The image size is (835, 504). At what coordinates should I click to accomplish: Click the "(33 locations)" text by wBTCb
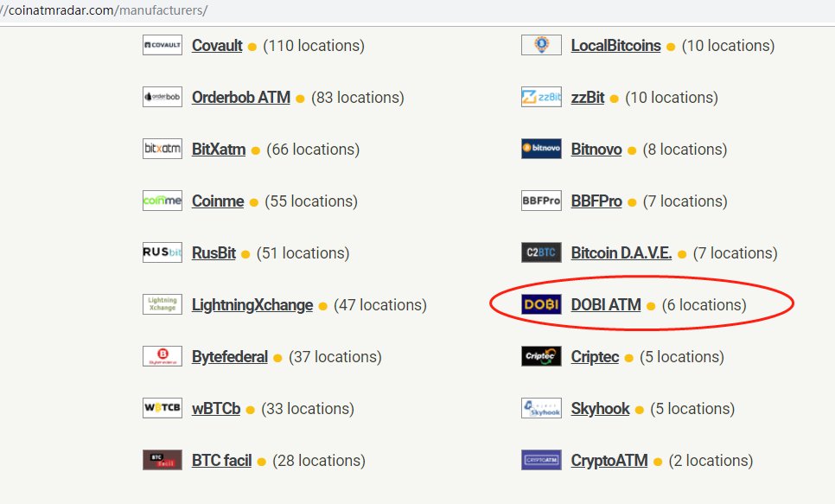coord(307,409)
